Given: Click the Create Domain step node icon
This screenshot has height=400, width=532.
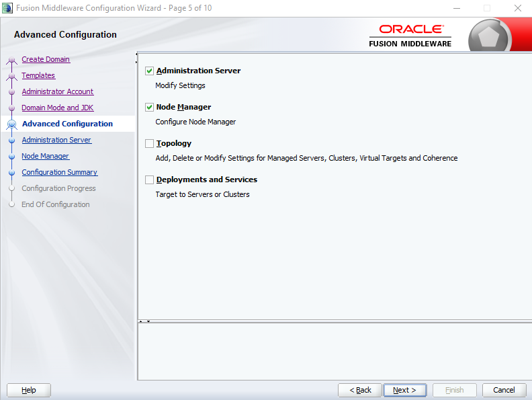Looking at the screenshot, I should 12,60.
